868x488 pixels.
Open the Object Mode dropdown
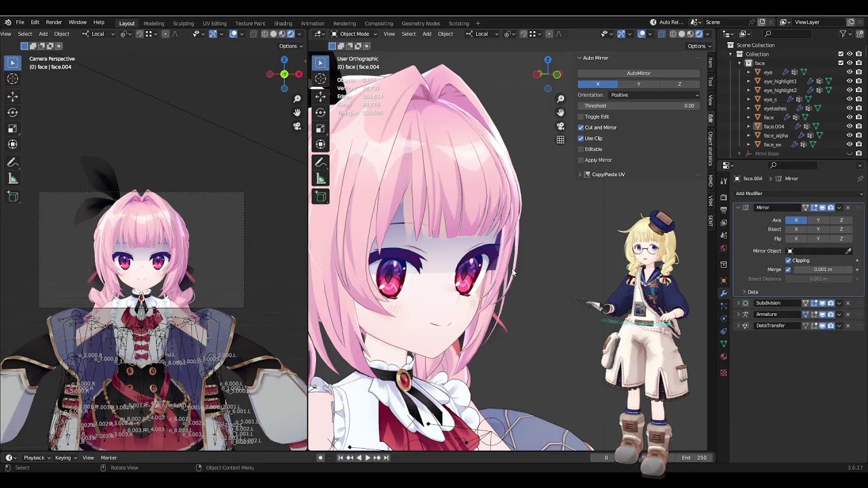point(355,34)
